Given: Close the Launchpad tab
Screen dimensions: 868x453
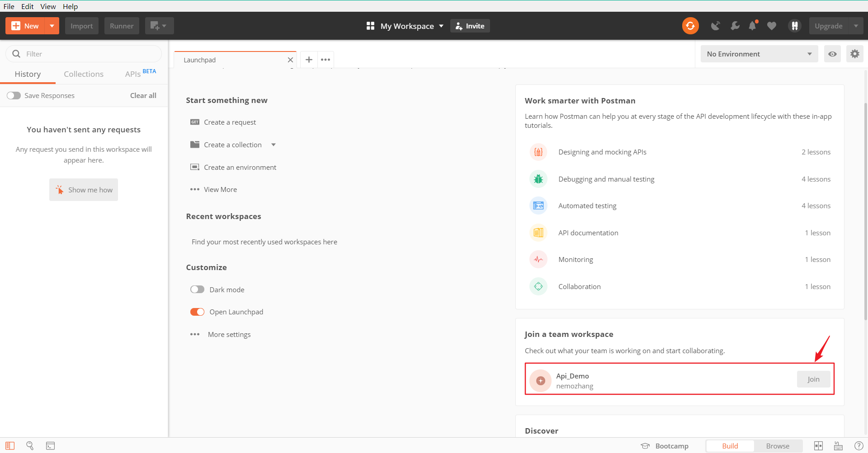Looking at the screenshot, I should (290, 60).
